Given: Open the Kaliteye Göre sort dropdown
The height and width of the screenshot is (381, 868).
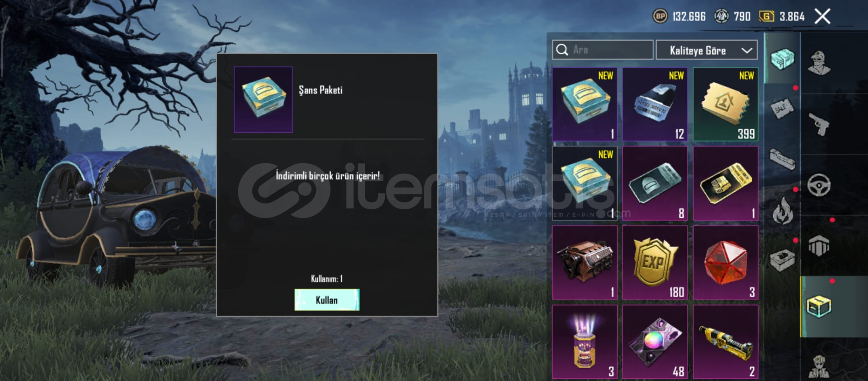Looking at the screenshot, I should pyautogui.click(x=707, y=50).
